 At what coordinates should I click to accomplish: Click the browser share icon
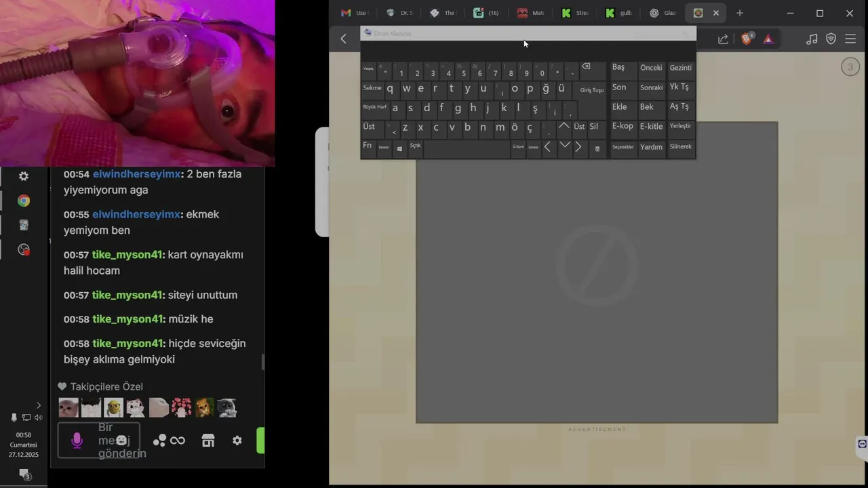click(723, 39)
